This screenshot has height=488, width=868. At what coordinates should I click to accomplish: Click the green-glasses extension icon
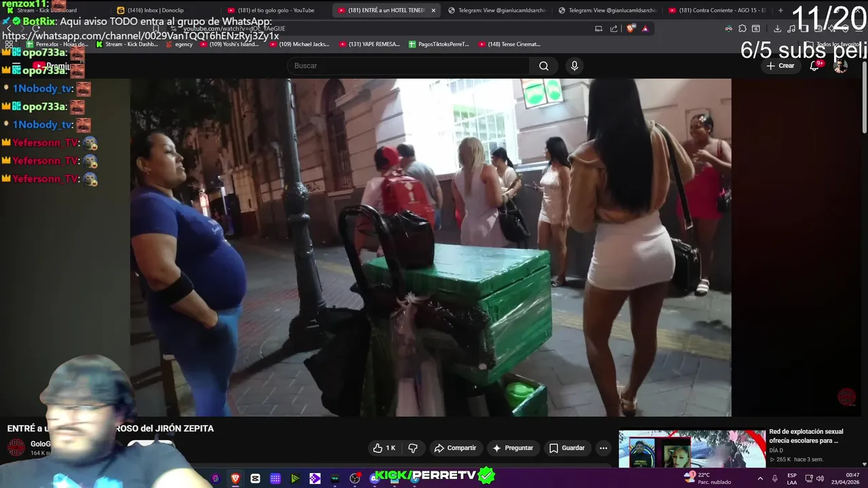728,28
